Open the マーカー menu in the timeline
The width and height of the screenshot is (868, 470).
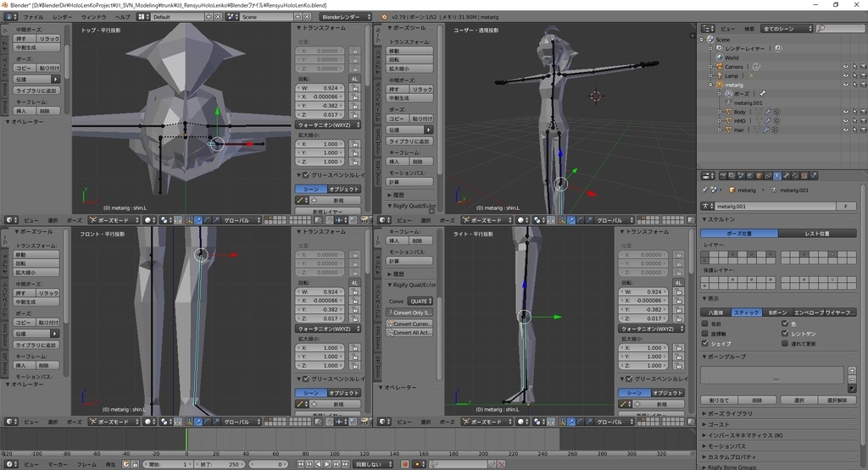pyautogui.click(x=58, y=464)
